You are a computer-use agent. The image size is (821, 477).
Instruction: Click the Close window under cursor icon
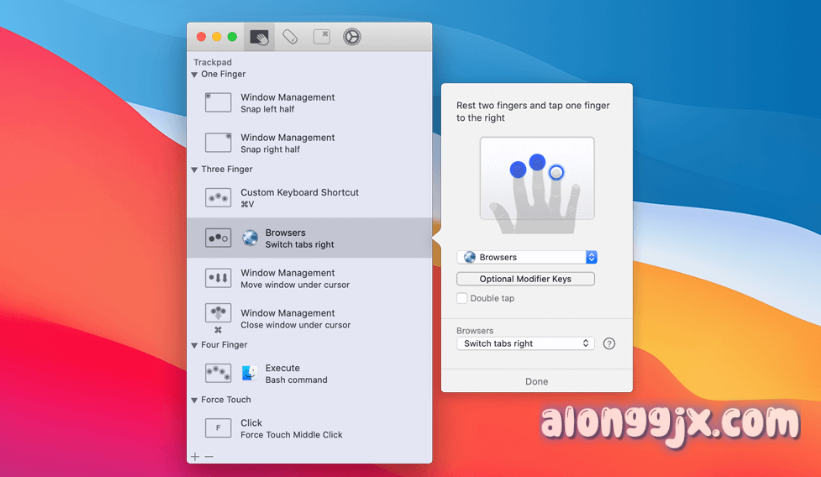click(218, 315)
